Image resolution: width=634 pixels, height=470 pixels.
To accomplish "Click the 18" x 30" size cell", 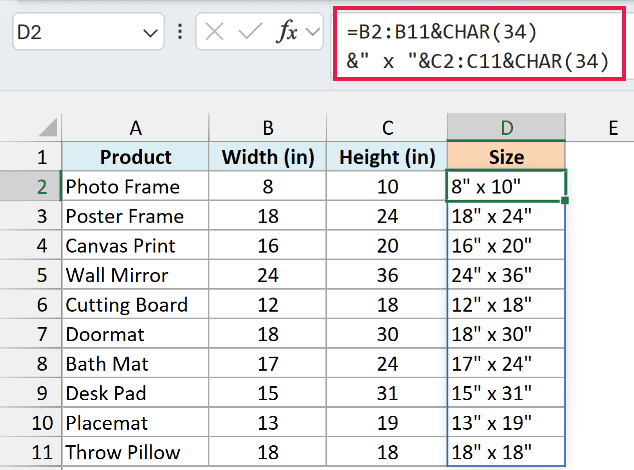I will (506, 334).
